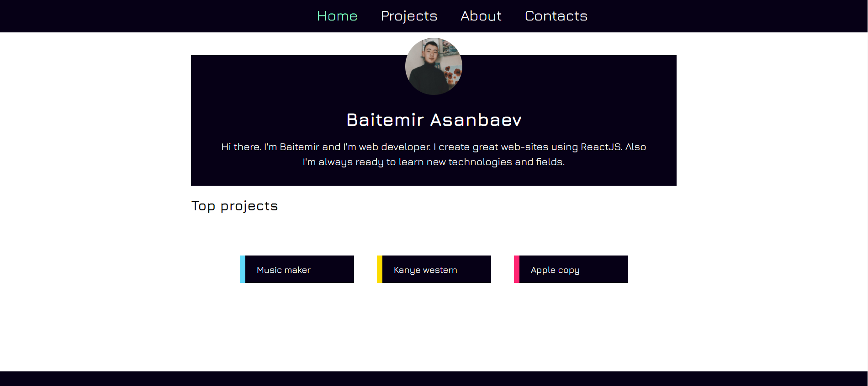The image size is (868, 386).
Task: Click the 'Hi there' opening bio line
Action: [434, 147]
